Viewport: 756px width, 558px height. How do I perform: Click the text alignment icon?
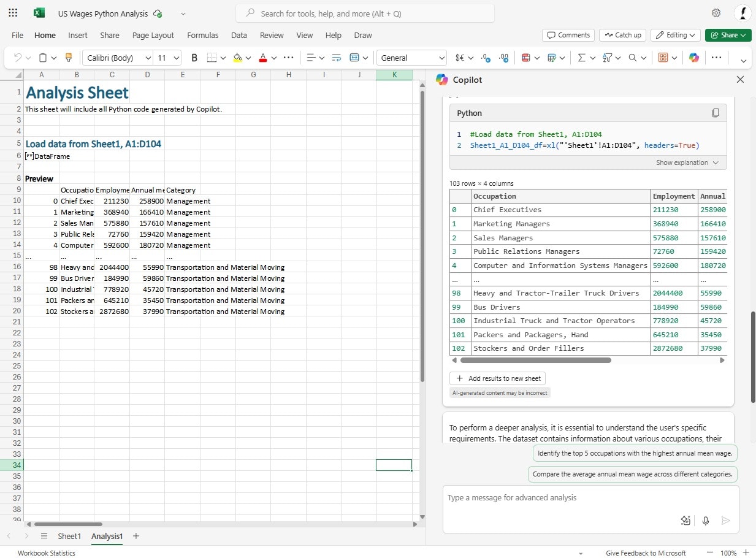click(x=311, y=58)
